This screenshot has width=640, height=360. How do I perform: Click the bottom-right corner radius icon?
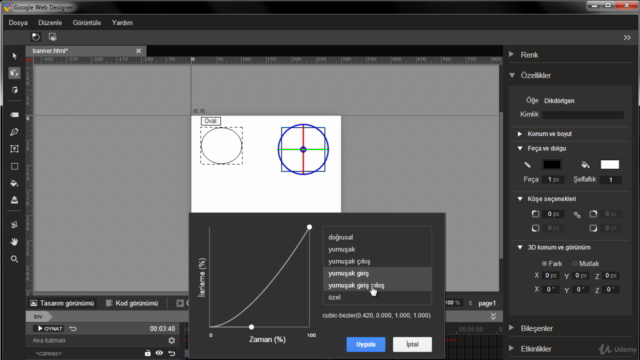click(x=593, y=228)
